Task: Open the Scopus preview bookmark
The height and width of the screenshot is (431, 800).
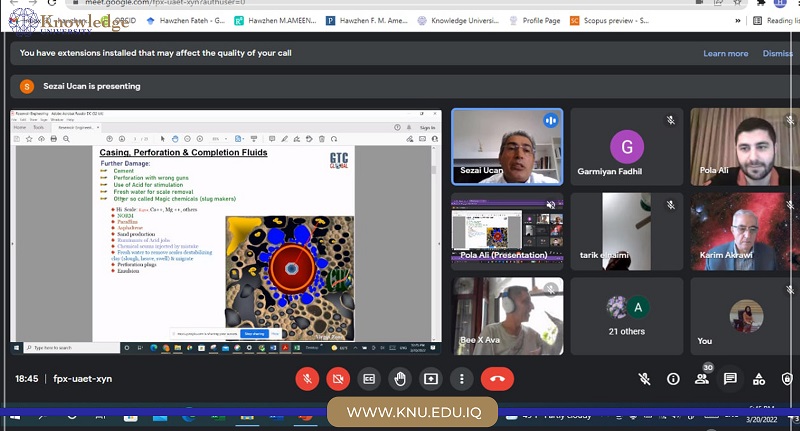Action: [610, 20]
